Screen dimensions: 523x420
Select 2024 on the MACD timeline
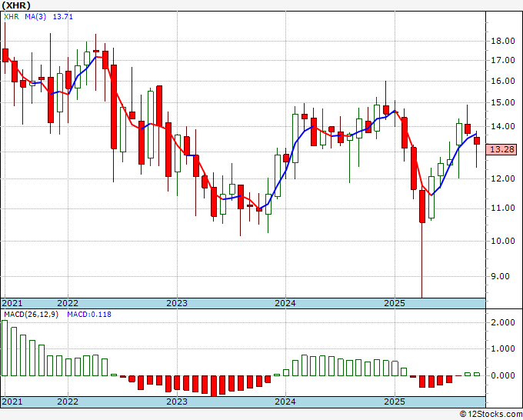285,402
